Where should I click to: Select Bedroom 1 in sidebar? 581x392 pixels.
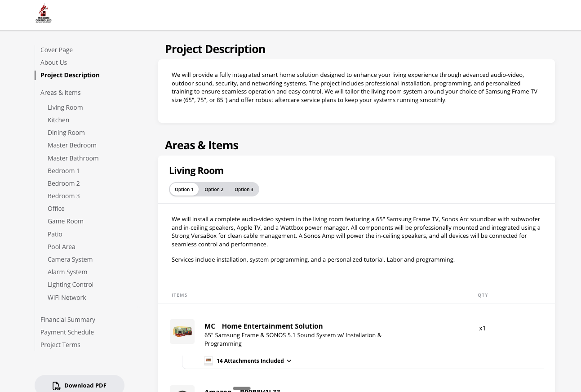[64, 171]
